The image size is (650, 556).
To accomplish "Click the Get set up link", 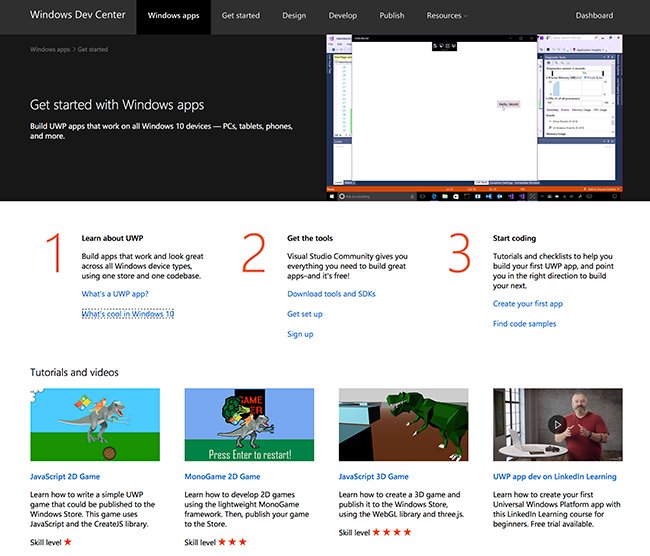I will coord(305,314).
